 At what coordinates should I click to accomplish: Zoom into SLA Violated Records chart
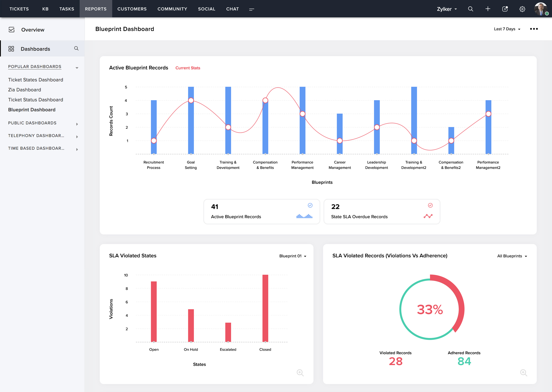[523, 372]
